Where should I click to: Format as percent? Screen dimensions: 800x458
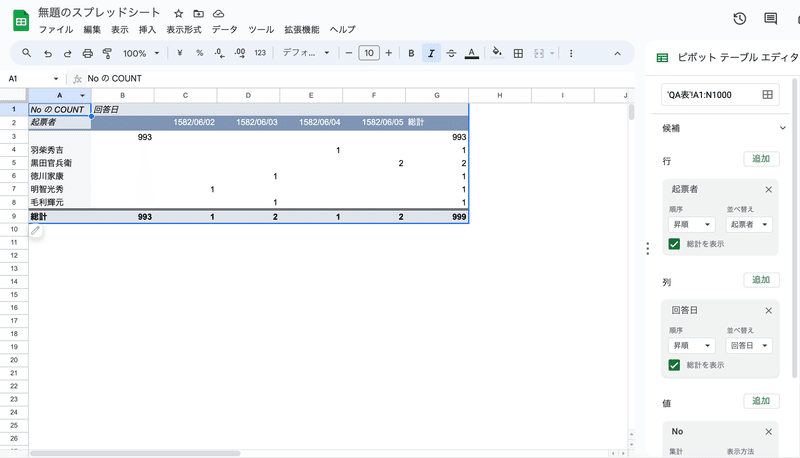pyautogui.click(x=199, y=53)
